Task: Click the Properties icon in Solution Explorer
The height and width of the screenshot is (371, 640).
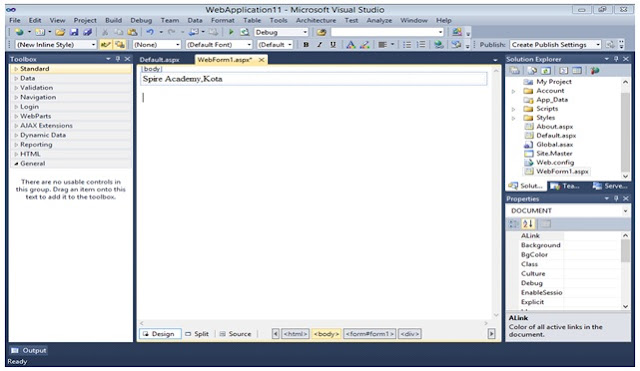Action: pos(515,71)
